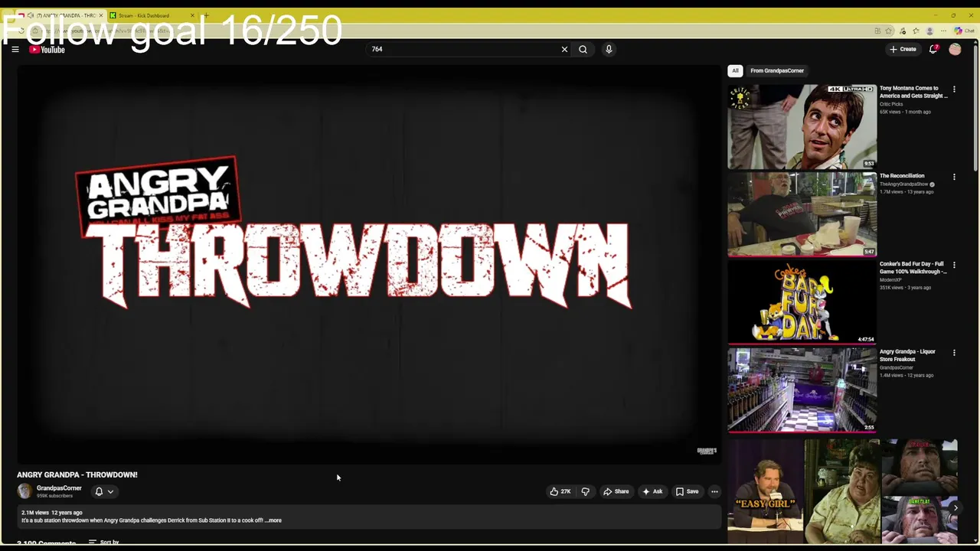980x551 pixels.
Task: Open the EASY GIRL shorts thumbnail
Action: [766, 491]
